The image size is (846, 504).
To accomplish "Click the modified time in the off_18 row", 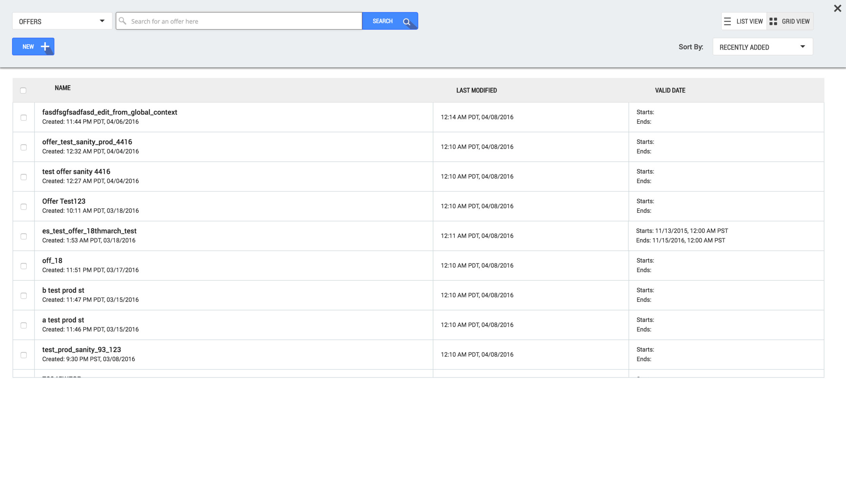I will coord(477,266).
